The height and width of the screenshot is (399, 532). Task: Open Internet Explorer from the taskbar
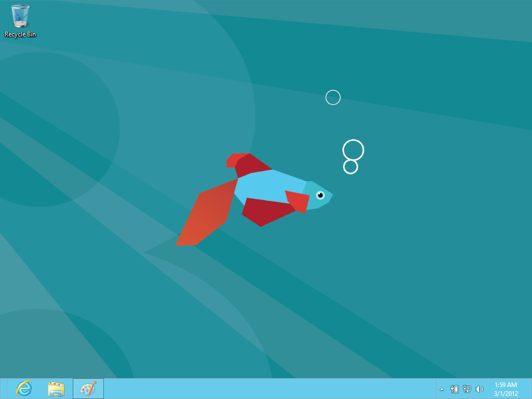click(24, 388)
